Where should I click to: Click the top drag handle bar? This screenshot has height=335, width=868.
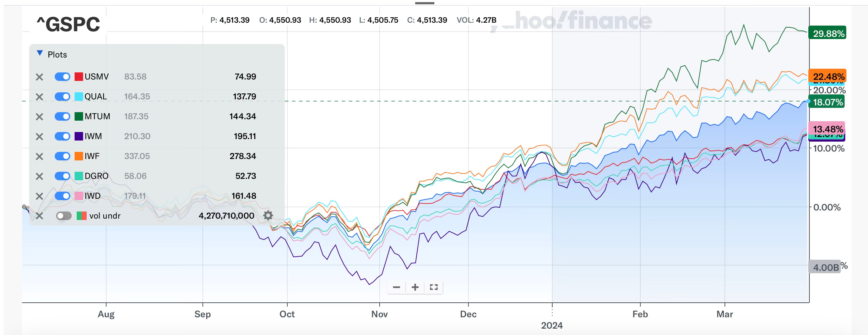(x=424, y=3)
